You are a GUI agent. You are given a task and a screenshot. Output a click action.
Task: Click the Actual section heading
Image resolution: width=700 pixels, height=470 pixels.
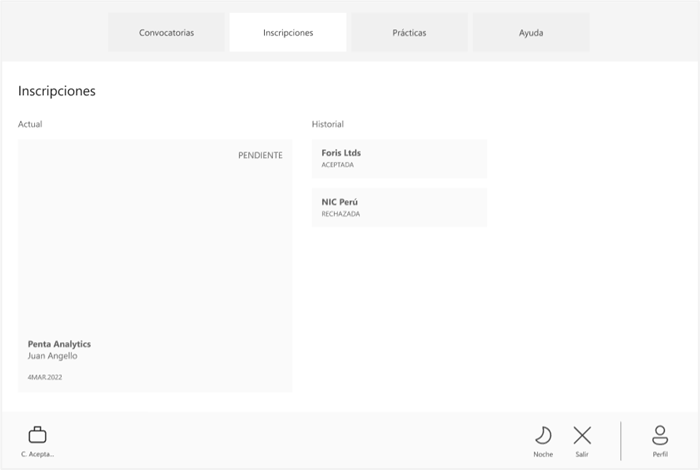click(30, 124)
